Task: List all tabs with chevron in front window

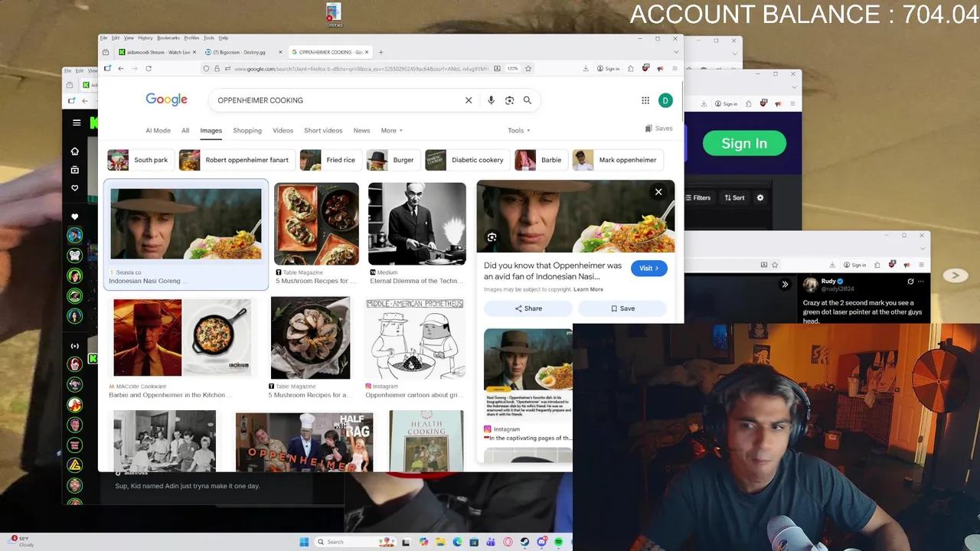Action: click(x=675, y=52)
